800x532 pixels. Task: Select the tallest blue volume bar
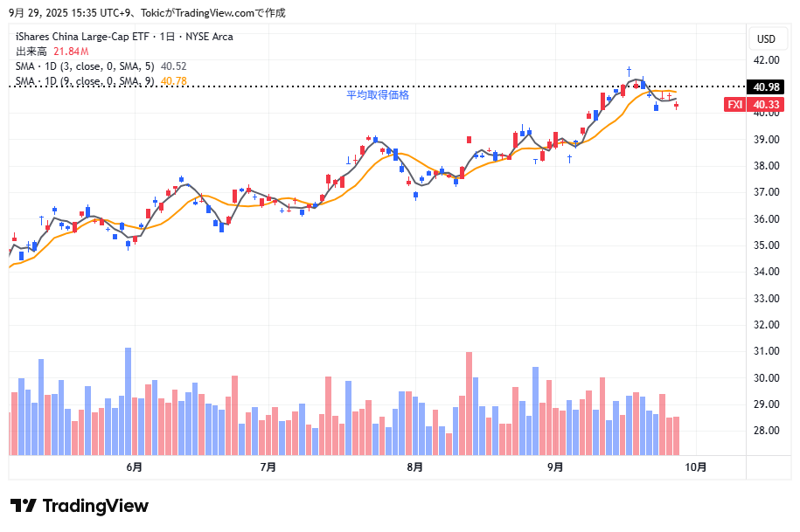pyautogui.click(x=128, y=400)
